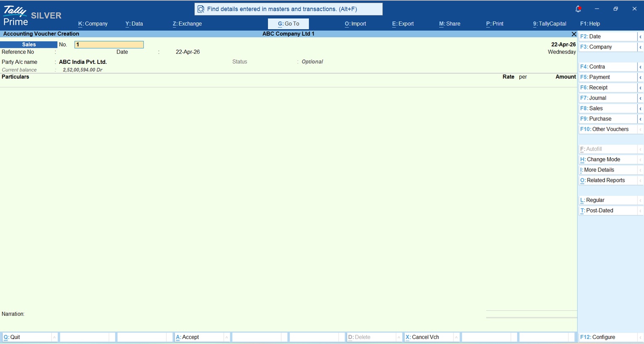Open F10: Other Vouchers
Screen dimensions: 644x344
[x=608, y=129]
